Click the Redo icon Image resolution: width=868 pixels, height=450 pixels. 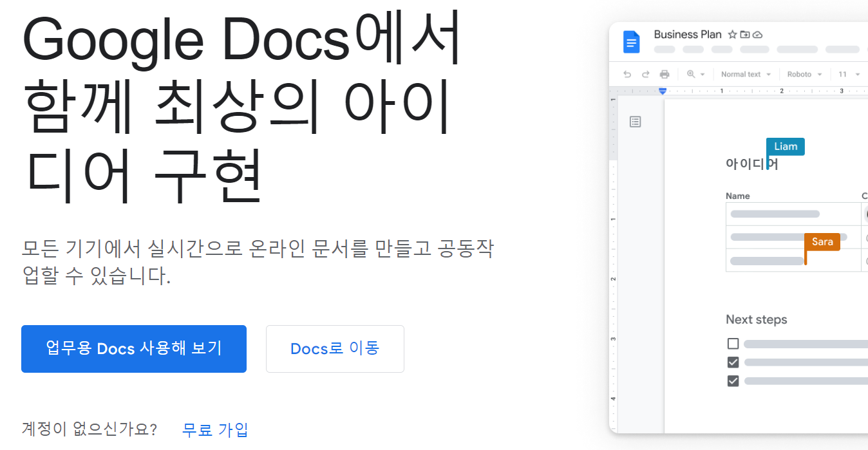645,74
